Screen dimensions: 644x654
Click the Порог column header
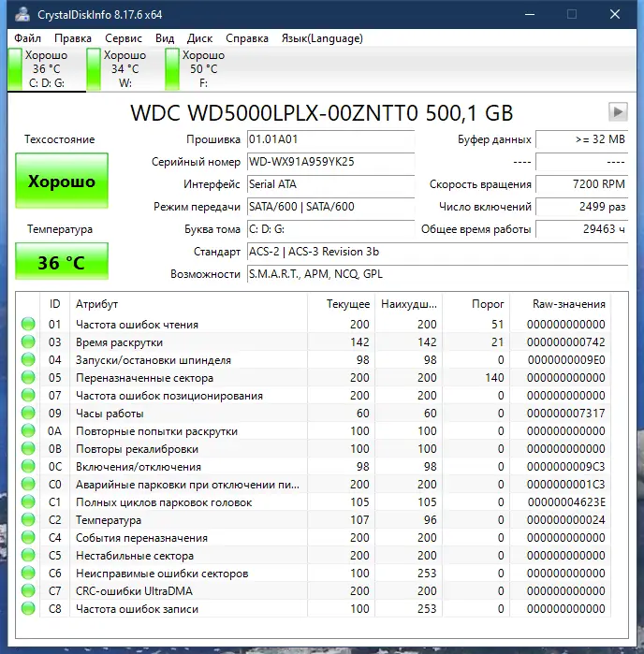pyautogui.click(x=476, y=304)
